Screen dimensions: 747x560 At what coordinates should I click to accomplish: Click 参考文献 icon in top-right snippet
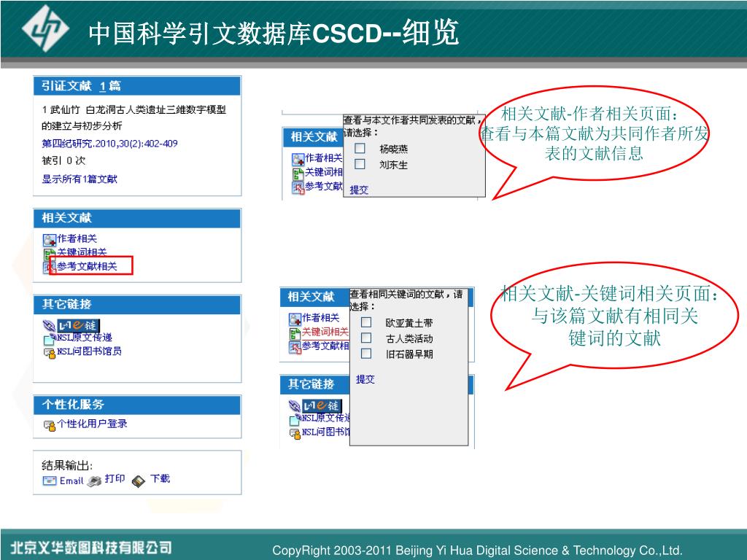pyautogui.click(x=298, y=188)
